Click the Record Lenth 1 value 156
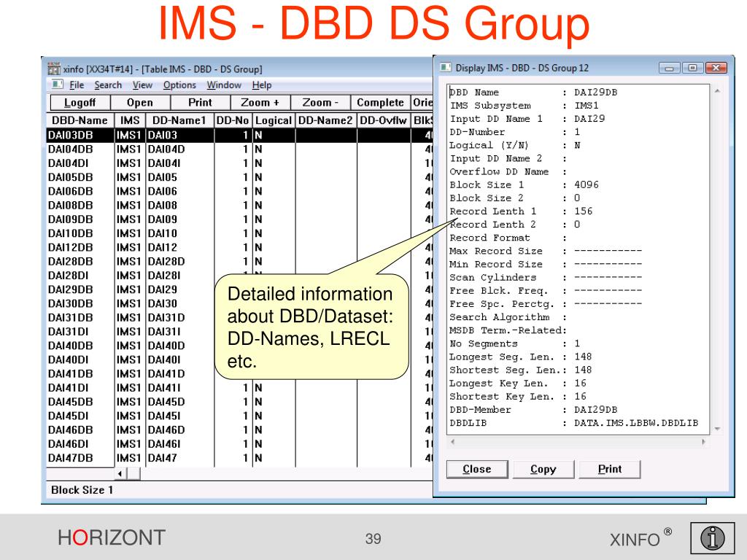The height and width of the screenshot is (560, 747). 584,211
